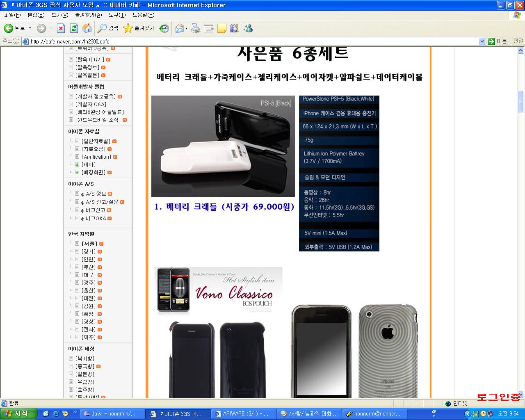Image resolution: width=525 pixels, height=420 pixels.
Task: Click the green 이동 Go button
Action: 497,41
